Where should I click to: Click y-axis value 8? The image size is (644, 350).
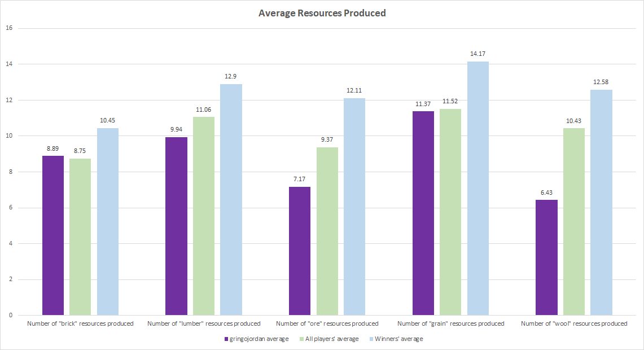[11, 172]
